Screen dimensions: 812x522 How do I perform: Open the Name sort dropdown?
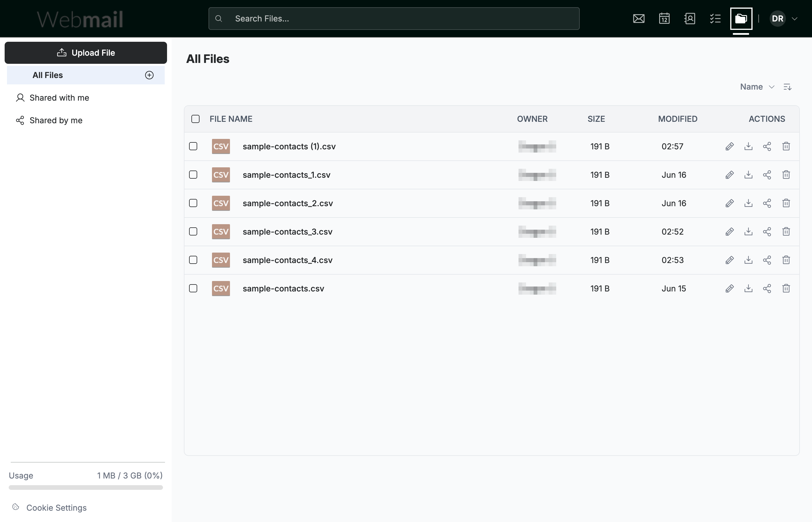(757, 87)
